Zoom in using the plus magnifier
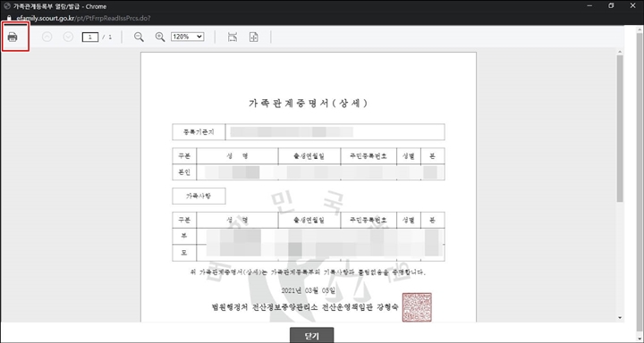The image size is (644, 343). 160,37
